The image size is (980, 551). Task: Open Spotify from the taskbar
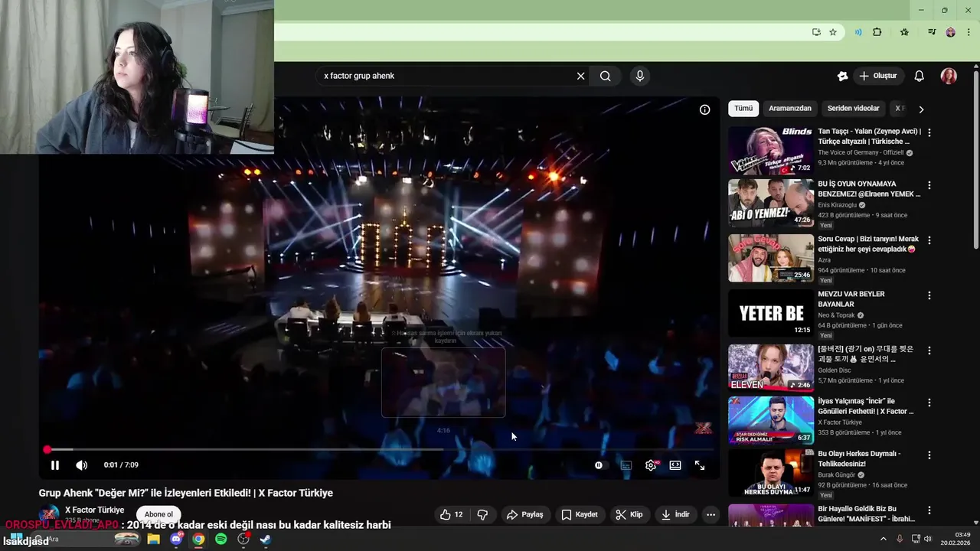pyautogui.click(x=220, y=540)
